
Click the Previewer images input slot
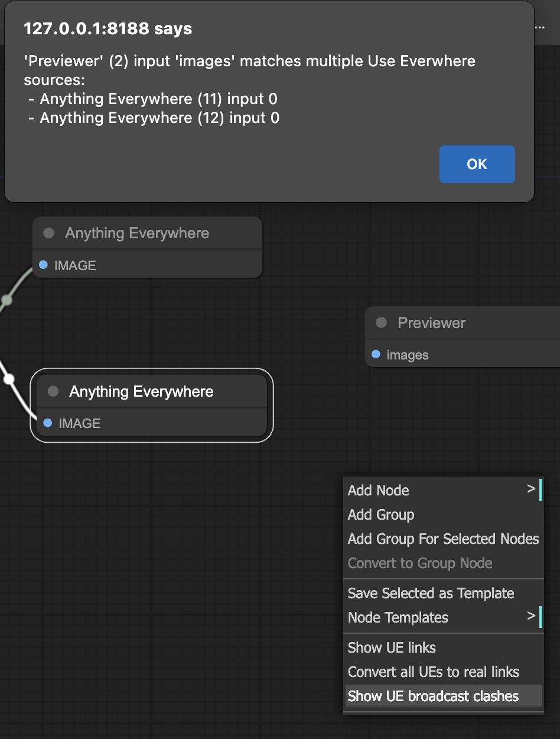click(376, 355)
